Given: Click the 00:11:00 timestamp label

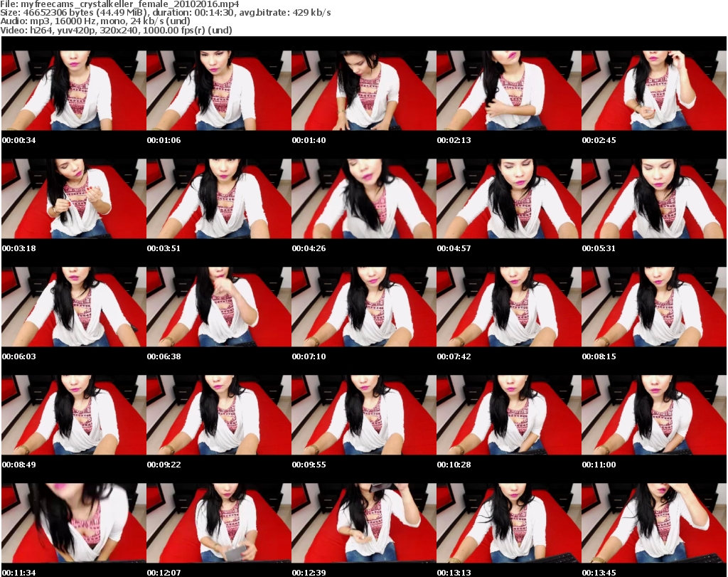Looking at the screenshot, I should click(599, 465).
